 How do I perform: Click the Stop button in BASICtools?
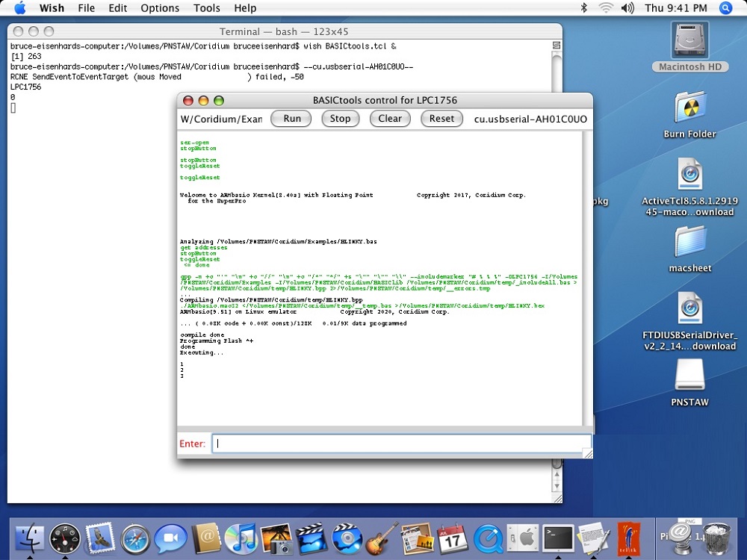[x=340, y=118]
